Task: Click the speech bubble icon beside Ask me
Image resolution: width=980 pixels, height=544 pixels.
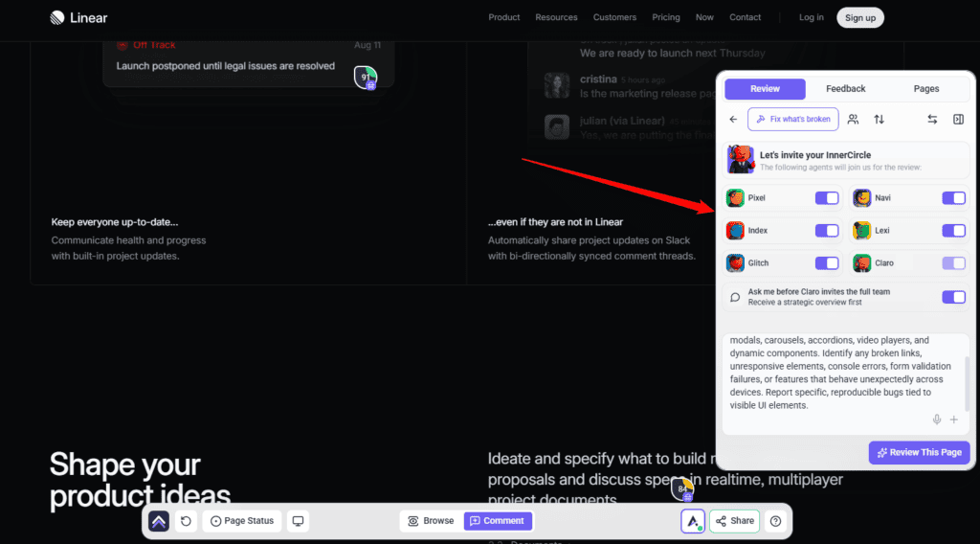Action: [x=735, y=297]
